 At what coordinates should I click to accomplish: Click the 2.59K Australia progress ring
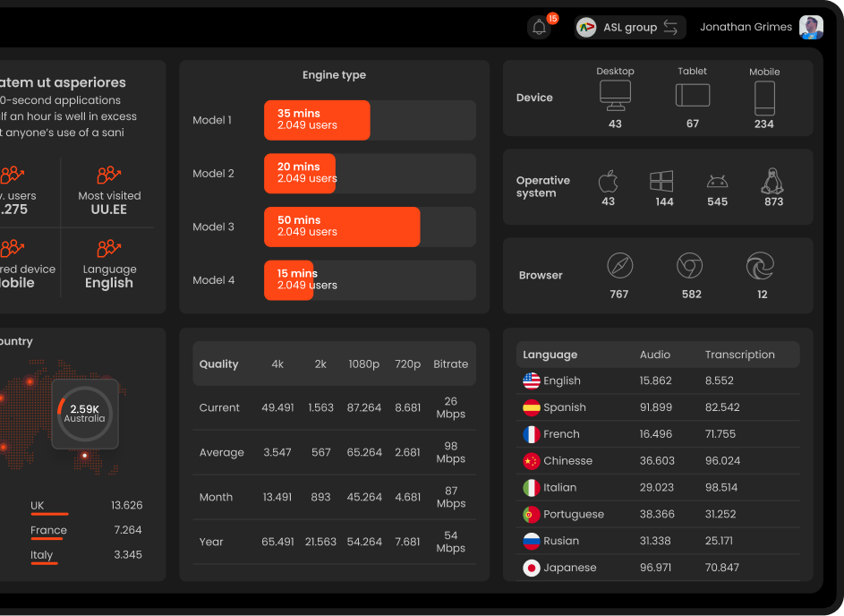click(85, 415)
